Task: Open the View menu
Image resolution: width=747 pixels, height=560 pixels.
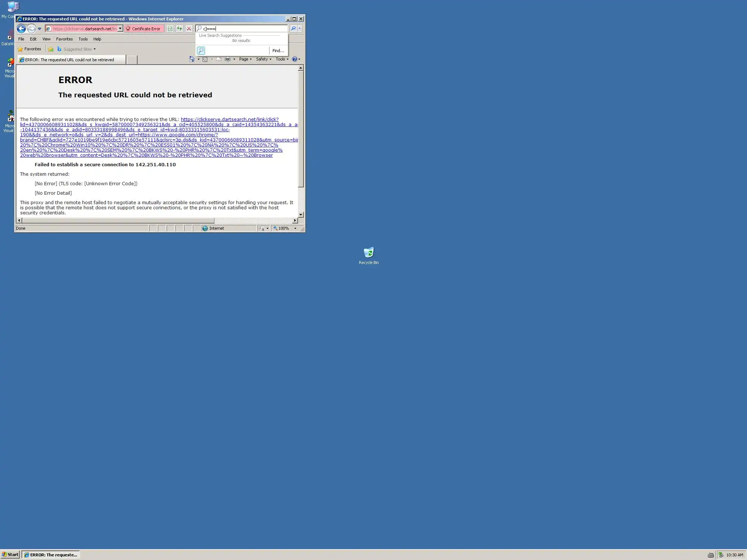Action: pos(46,39)
